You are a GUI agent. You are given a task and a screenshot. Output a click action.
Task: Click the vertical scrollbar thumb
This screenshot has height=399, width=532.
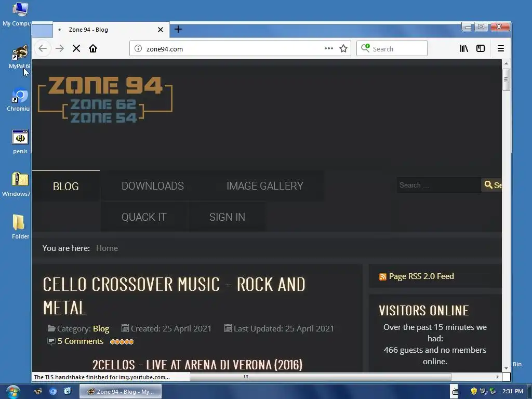(506, 79)
